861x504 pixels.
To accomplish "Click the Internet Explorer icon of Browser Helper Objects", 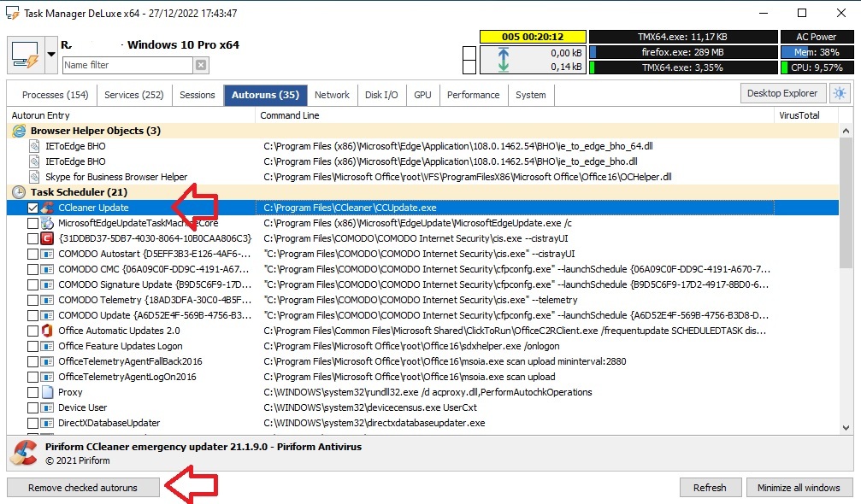I will tap(19, 131).
